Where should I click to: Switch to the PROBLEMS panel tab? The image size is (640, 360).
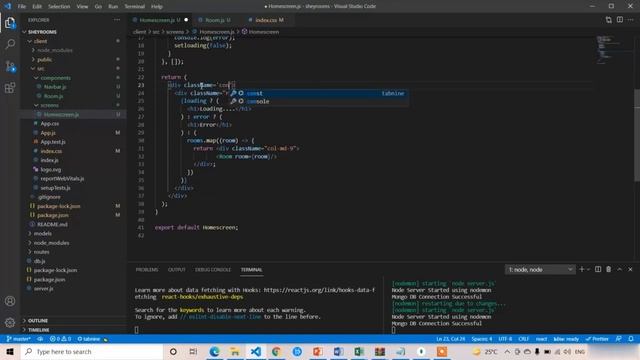[147, 270]
